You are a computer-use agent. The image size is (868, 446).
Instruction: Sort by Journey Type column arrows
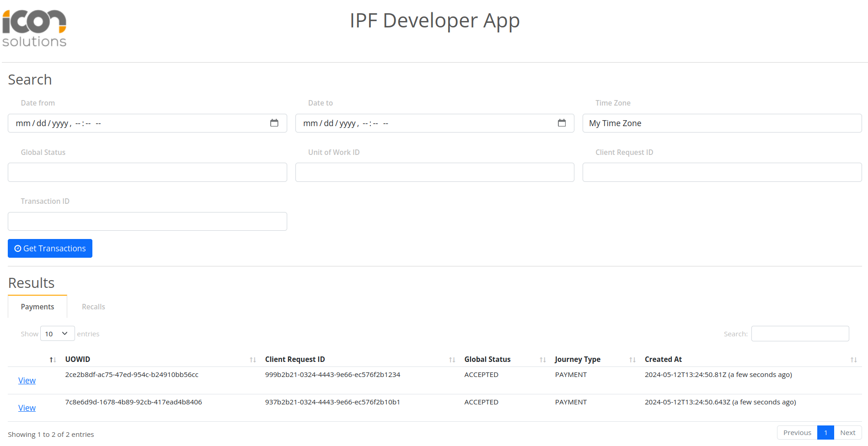pyautogui.click(x=632, y=360)
